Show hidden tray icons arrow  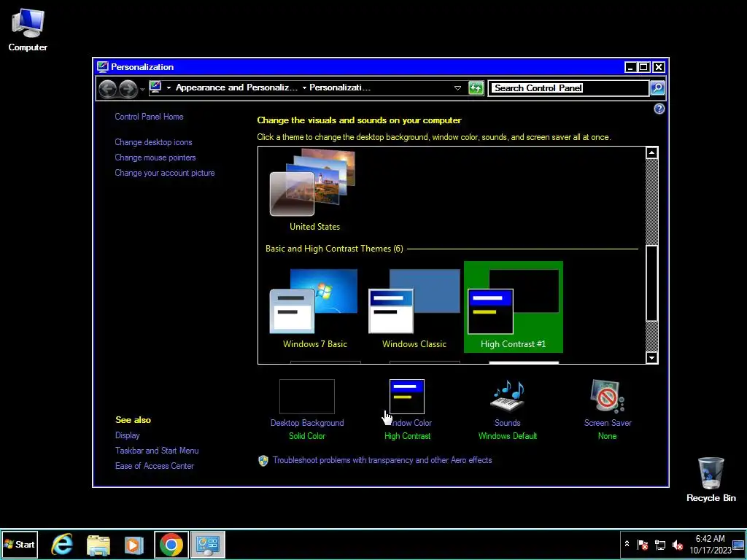pyautogui.click(x=627, y=544)
